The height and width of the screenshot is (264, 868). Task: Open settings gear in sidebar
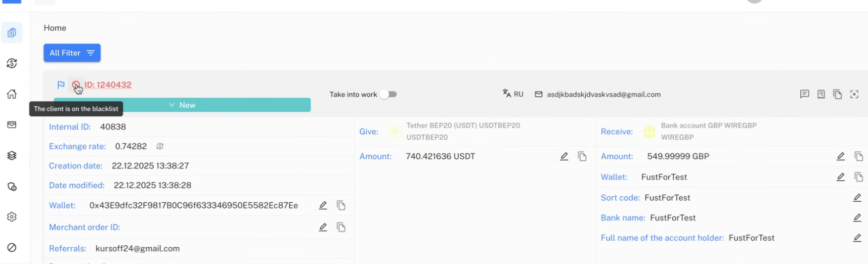pos(12,217)
